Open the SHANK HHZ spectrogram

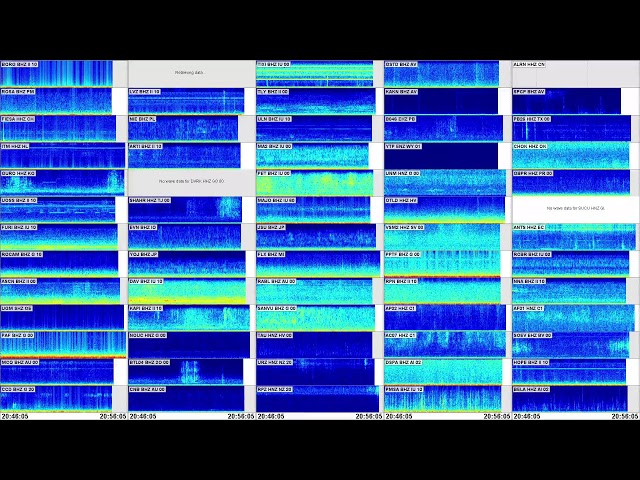click(x=185, y=210)
